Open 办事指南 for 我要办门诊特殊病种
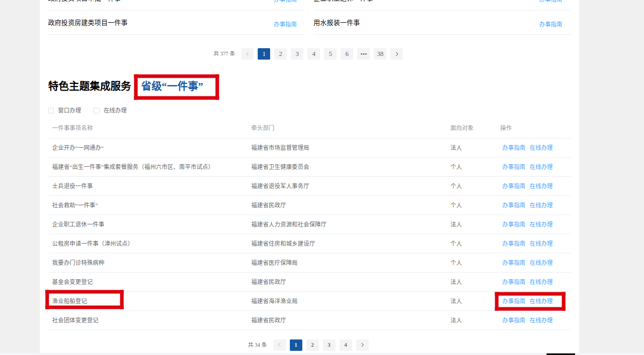 514,263
